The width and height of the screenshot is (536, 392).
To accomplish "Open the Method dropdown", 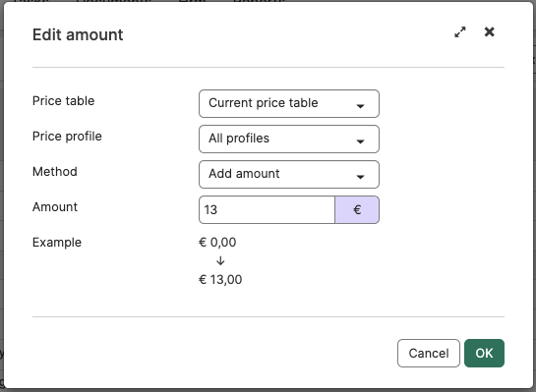I will pyautogui.click(x=289, y=174).
